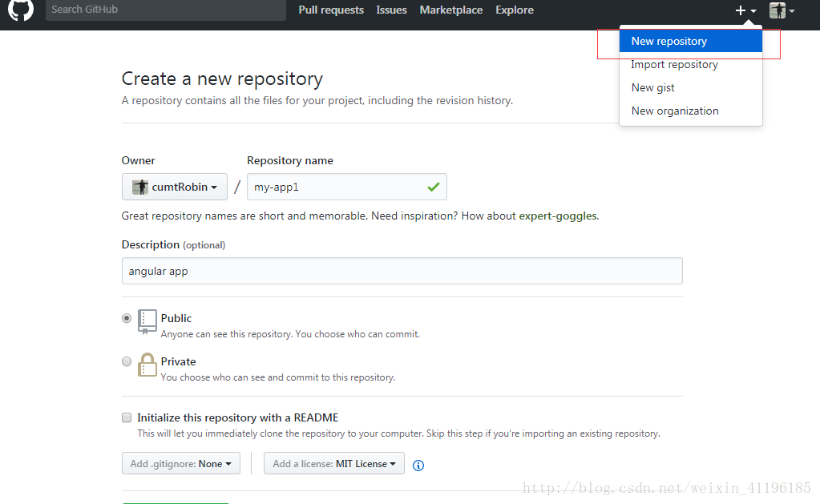
Task: Click the expert-goggles name suggestion
Action: tap(557, 216)
